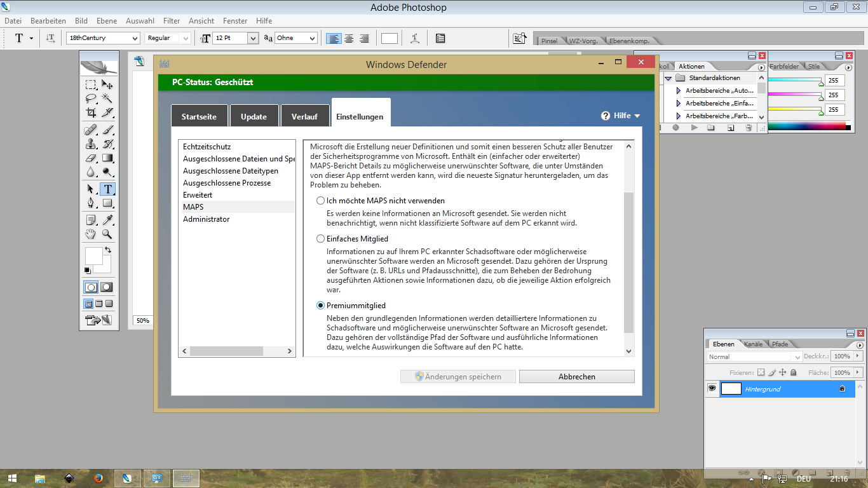Select the Magic Wand tool

(x=107, y=98)
